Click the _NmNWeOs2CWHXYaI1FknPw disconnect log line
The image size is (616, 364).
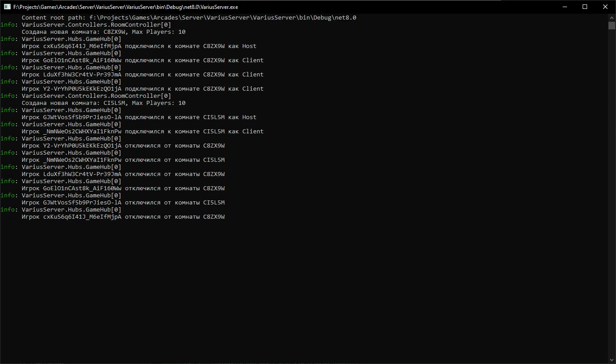point(123,160)
